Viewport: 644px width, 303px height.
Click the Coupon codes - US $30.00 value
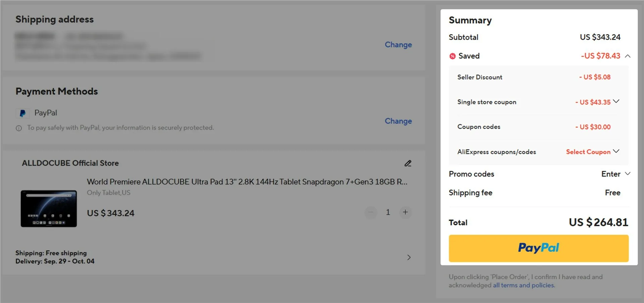[593, 127]
